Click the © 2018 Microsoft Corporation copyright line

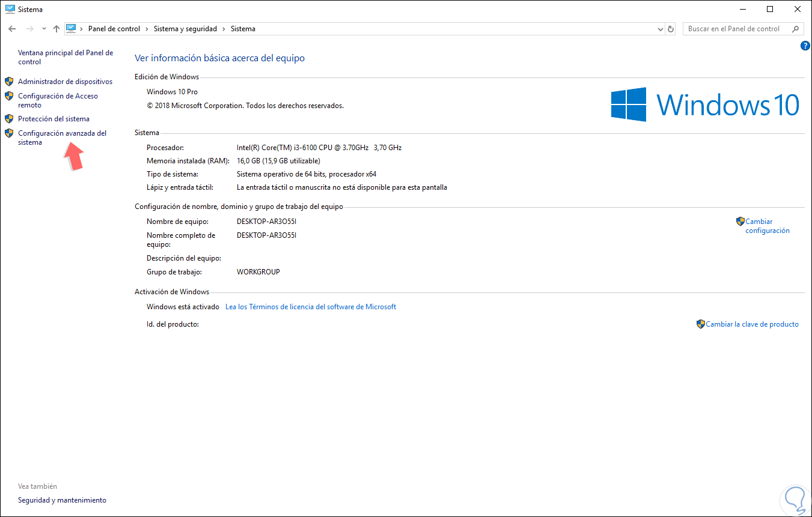click(x=245, y=106)
